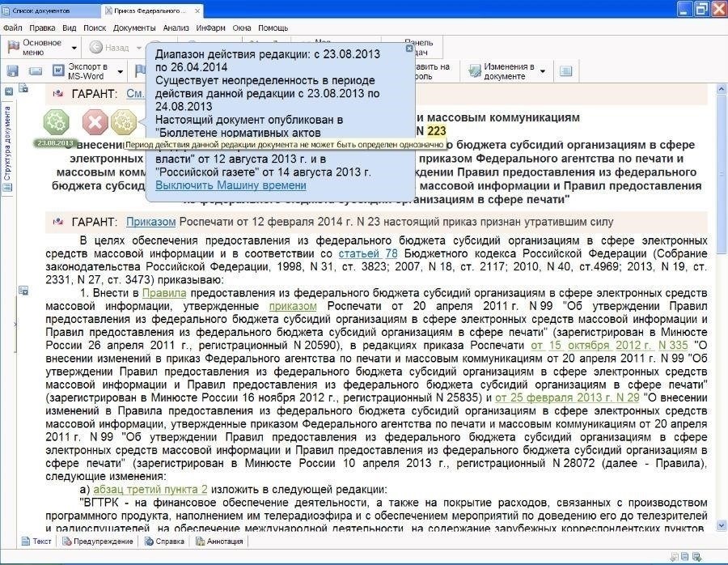
Task: Switch to the Предупреждение bottom tab
Action: tap(98, 542)
